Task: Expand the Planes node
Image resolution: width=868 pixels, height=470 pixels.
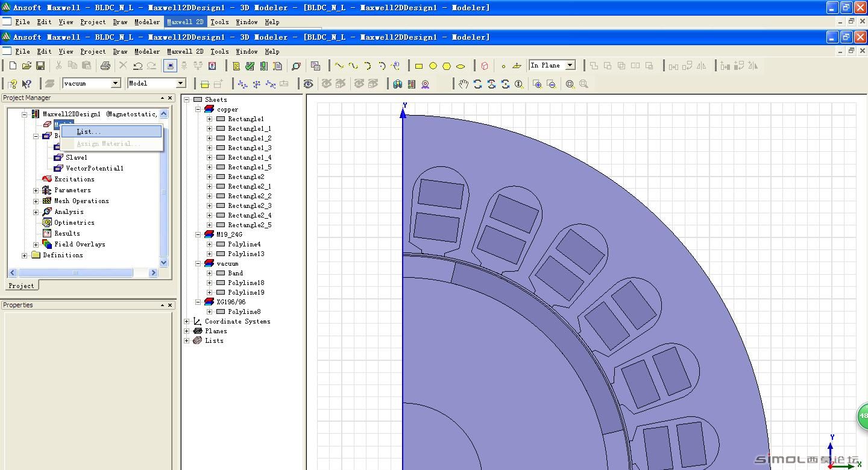Action: 187,331
